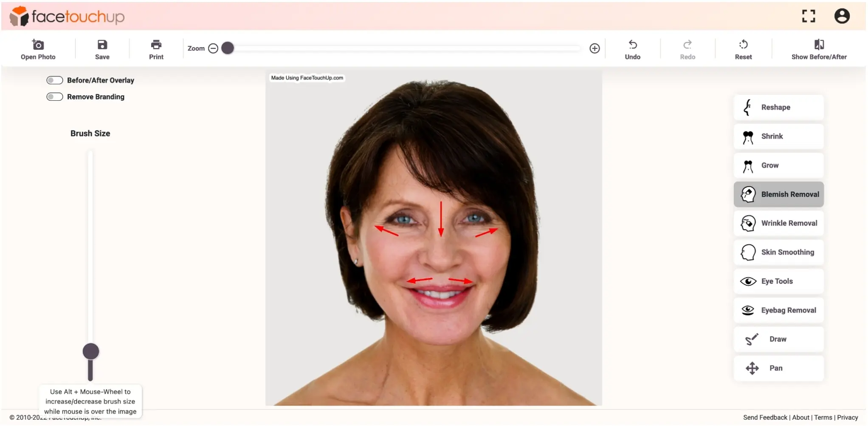Select the Reshape tool

click(x=778, y=107)
